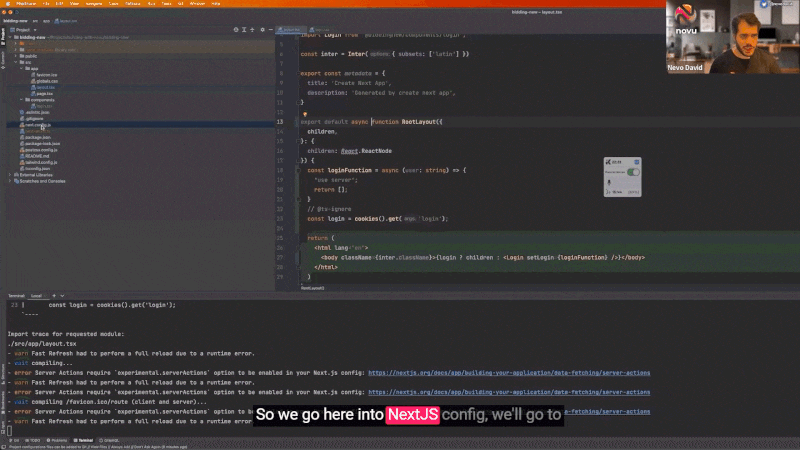Expand External Libraries node
Screen dimensions: 800x450
point(10,175)
